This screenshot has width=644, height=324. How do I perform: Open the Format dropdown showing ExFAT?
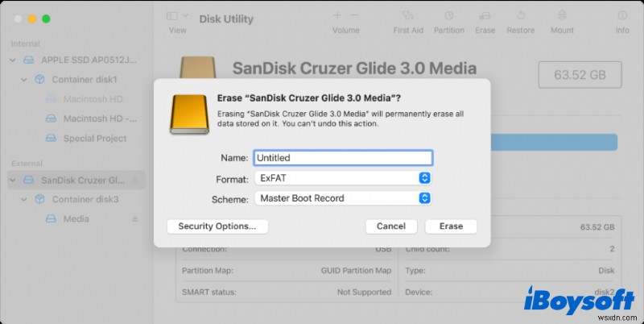[x=343, y=178]
